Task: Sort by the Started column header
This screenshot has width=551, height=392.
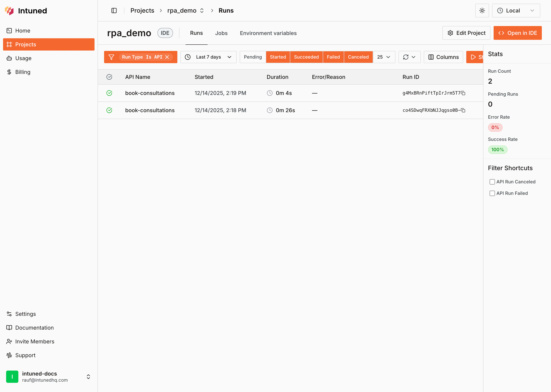Action: pyautogui.click(x=204, y=77)
